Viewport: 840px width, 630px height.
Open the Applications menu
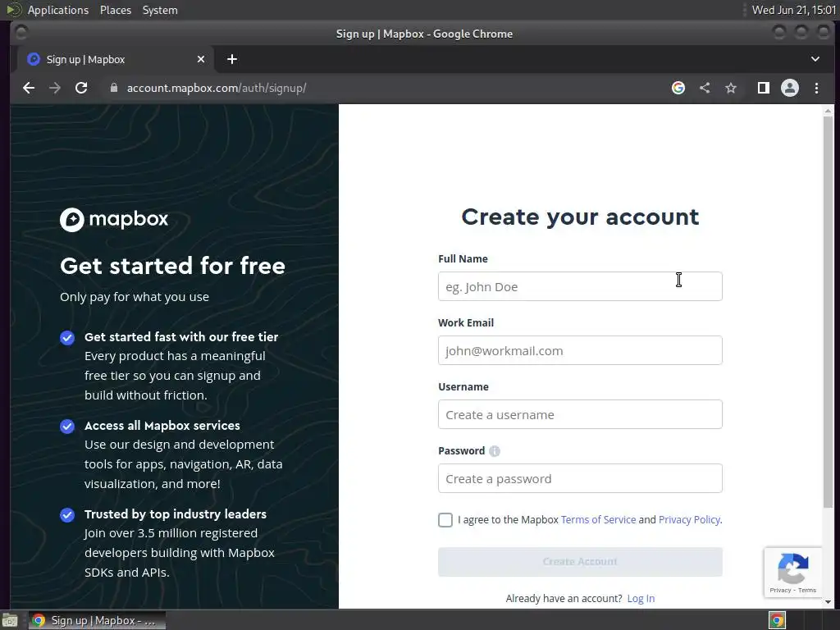(58, 10)
